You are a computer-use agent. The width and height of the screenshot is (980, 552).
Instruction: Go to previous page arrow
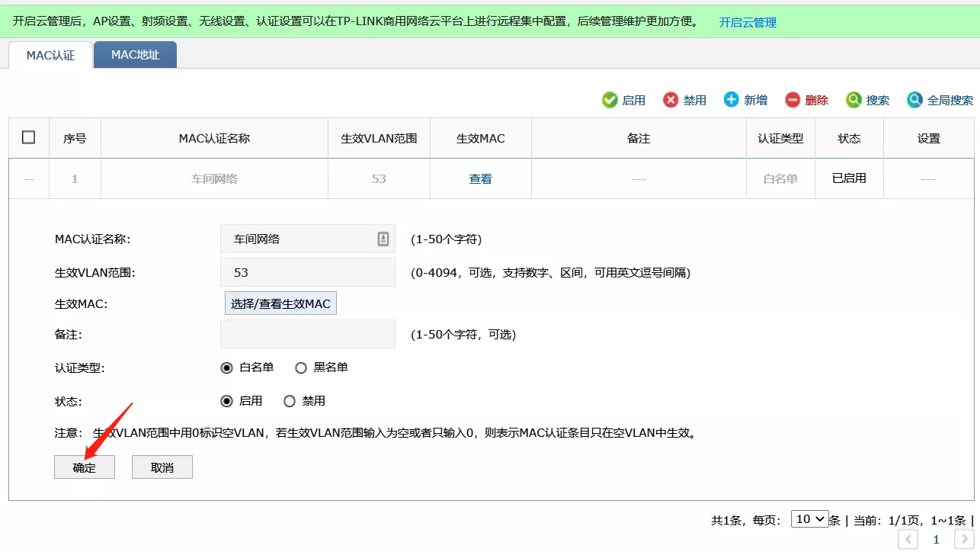coord(908,540)
